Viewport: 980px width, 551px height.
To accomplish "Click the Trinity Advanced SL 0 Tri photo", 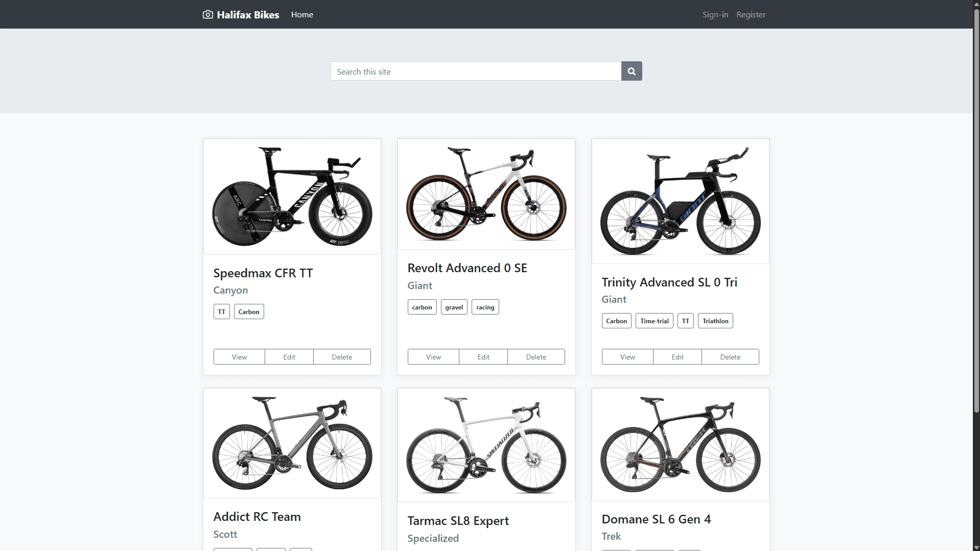I will [680, 201].
